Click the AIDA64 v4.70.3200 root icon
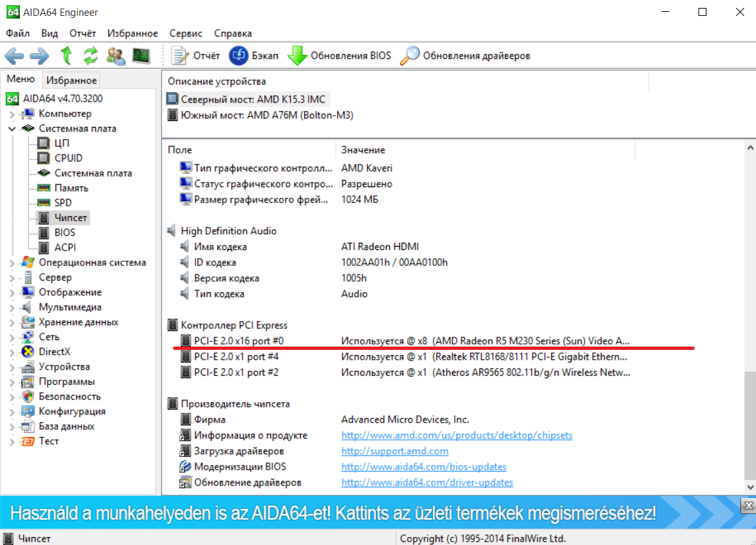Screen dimensions: 756x545 coord(13,99)
